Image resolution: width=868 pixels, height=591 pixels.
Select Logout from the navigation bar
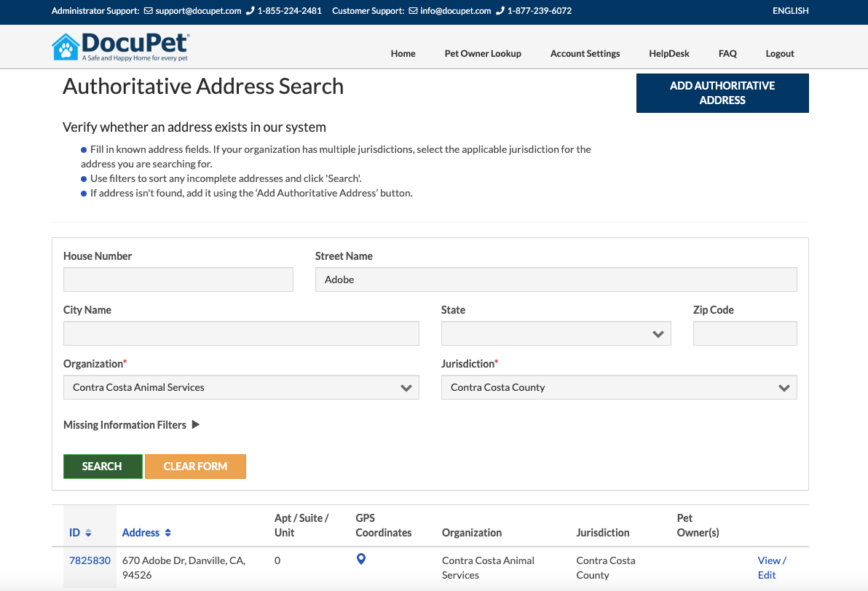(779, 53)
